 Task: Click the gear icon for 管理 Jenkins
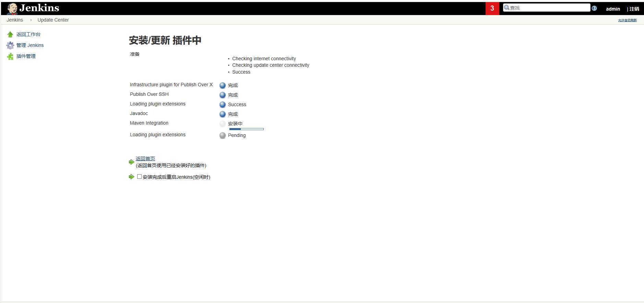click(10, 45)
